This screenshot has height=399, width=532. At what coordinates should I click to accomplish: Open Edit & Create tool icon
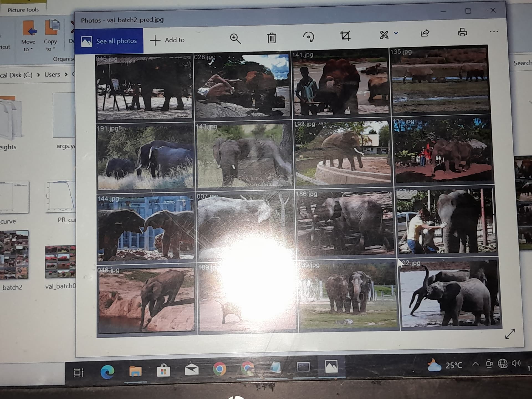click(x=384, y=35)
